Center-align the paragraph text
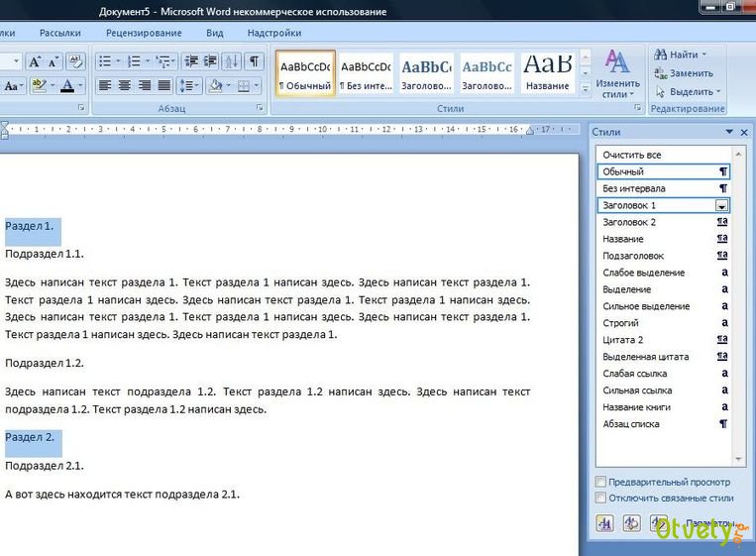Viewport: 756px width, 556px height. click(124, 86)
